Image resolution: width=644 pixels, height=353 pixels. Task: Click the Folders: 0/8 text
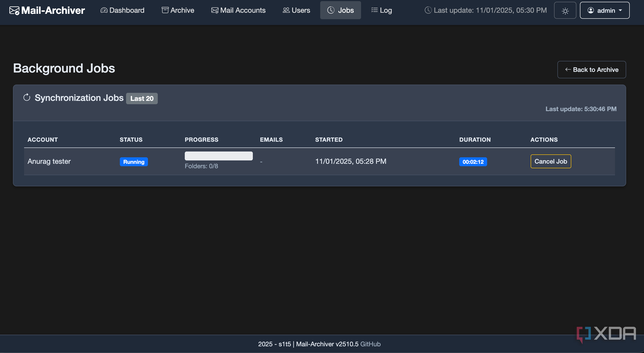coord(201,166)
